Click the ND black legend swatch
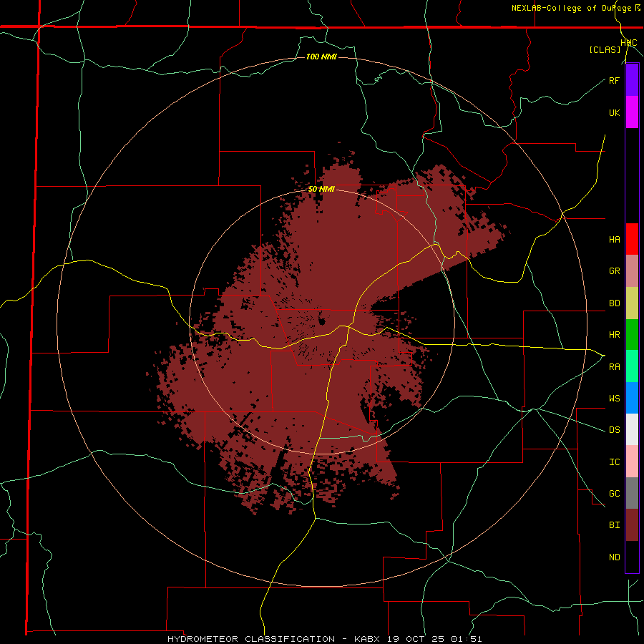 point(632,557)
